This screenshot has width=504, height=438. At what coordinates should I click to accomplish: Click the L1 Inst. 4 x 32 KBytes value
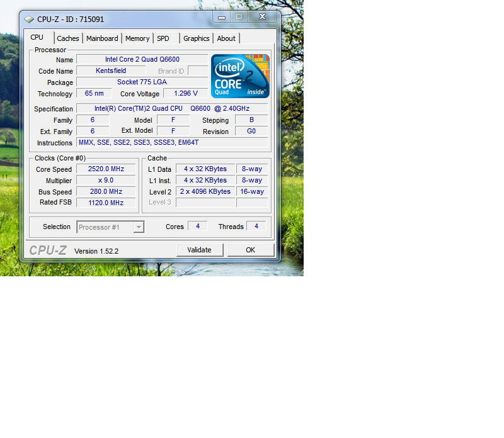205,180
